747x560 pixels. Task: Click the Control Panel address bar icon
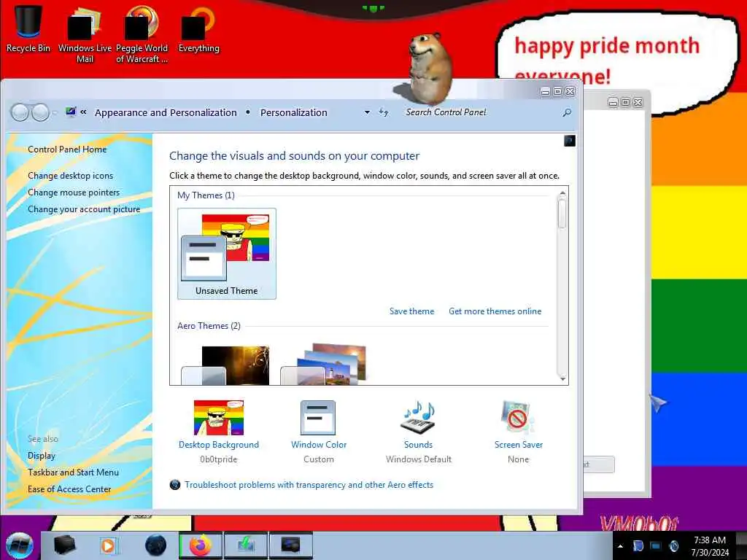click(x=71, y=112)
